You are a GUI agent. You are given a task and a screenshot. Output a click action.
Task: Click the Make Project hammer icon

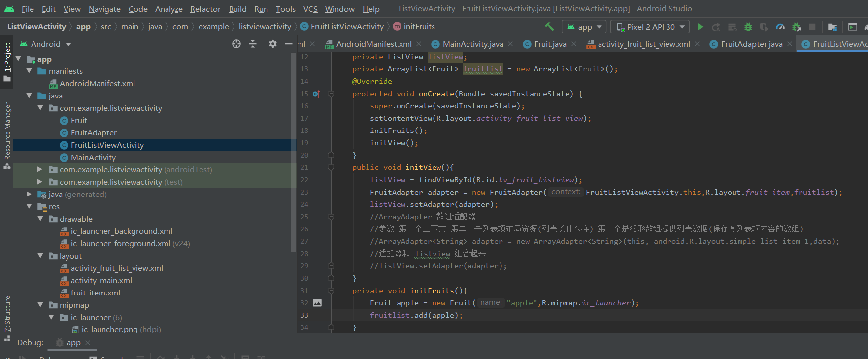pos(549,27)
